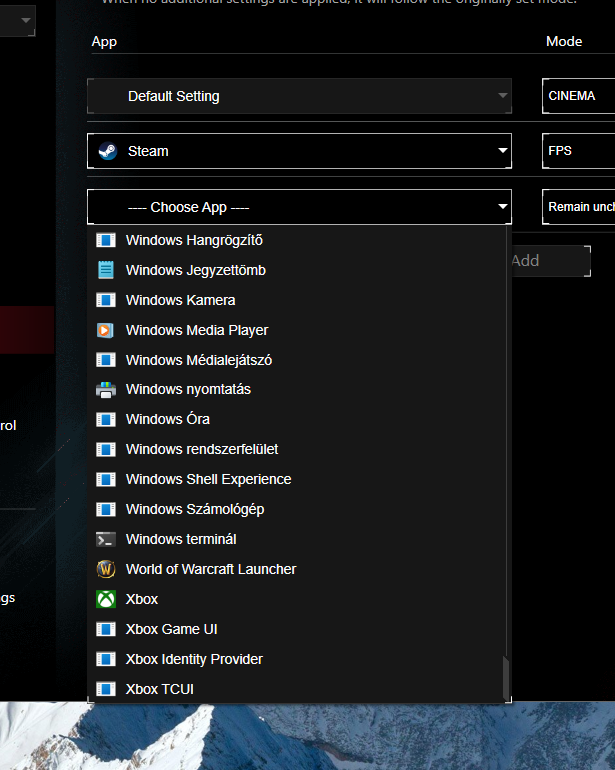Click the Windows Media Player icon

point(106,330)
